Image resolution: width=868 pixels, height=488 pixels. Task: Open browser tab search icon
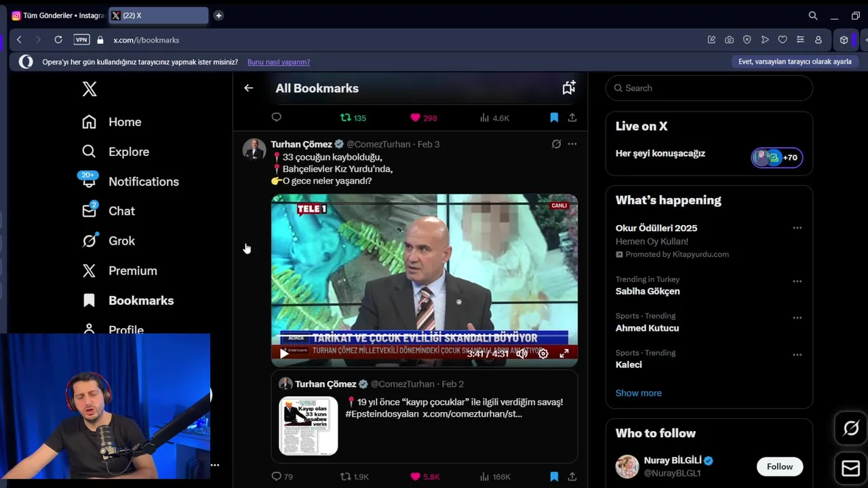click(x=813, y=16)
